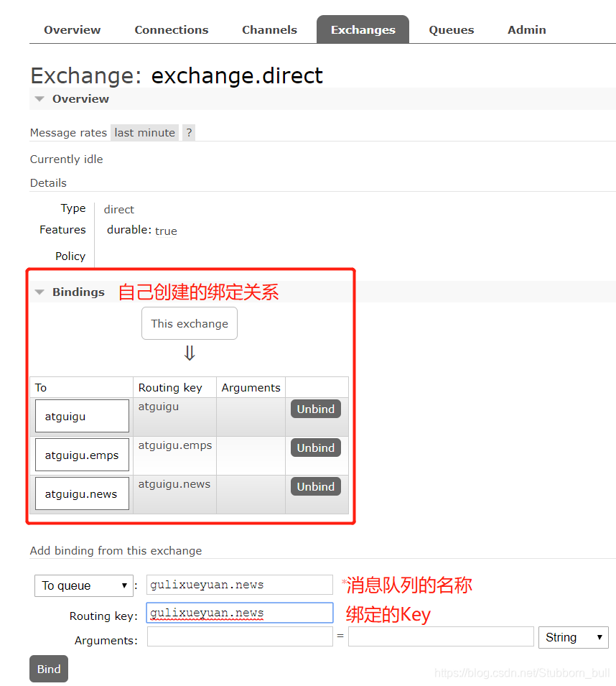This screenshot has height=686, width=616.
Task: Focus the queue name input field
Action: pyautogui.click(x=240, y=585)
